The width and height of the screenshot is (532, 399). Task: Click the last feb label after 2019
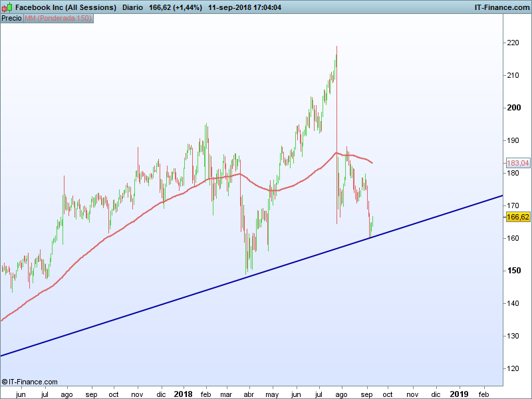483,394
